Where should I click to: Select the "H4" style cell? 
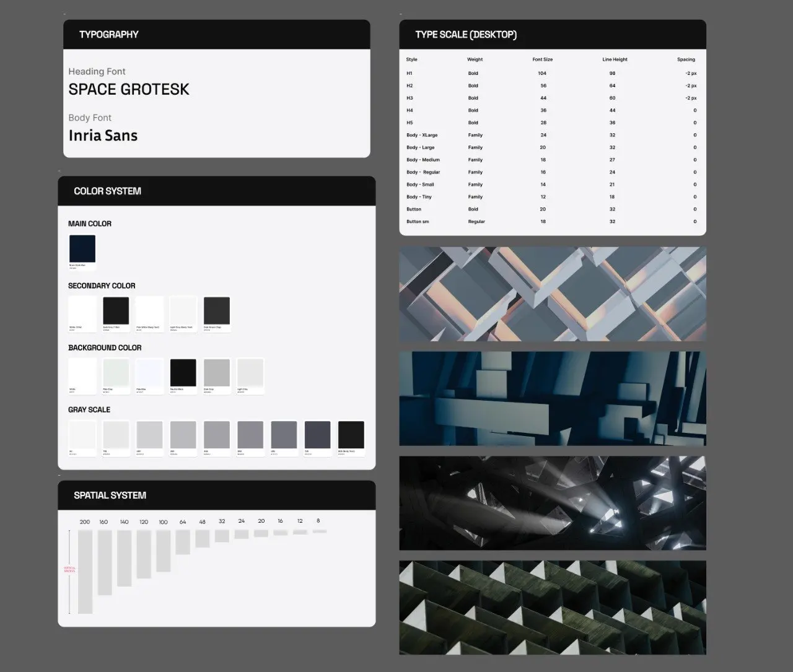click(410, 110)
